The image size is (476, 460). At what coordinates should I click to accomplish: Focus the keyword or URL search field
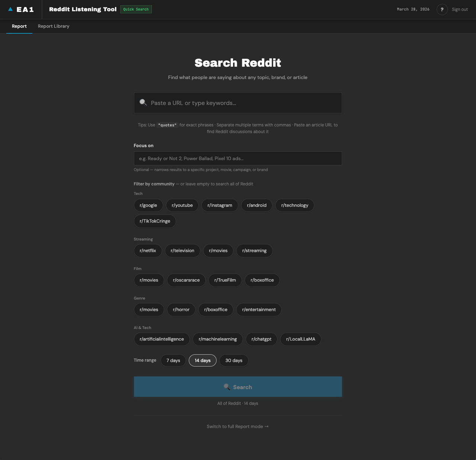(238, 103)
